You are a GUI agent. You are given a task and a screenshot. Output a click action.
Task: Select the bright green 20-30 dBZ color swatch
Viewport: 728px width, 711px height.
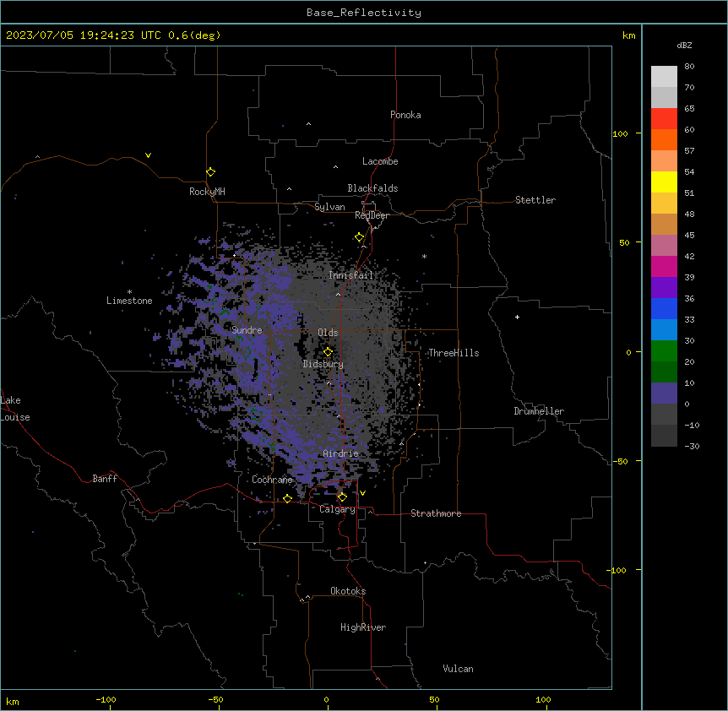coord(664,351)
